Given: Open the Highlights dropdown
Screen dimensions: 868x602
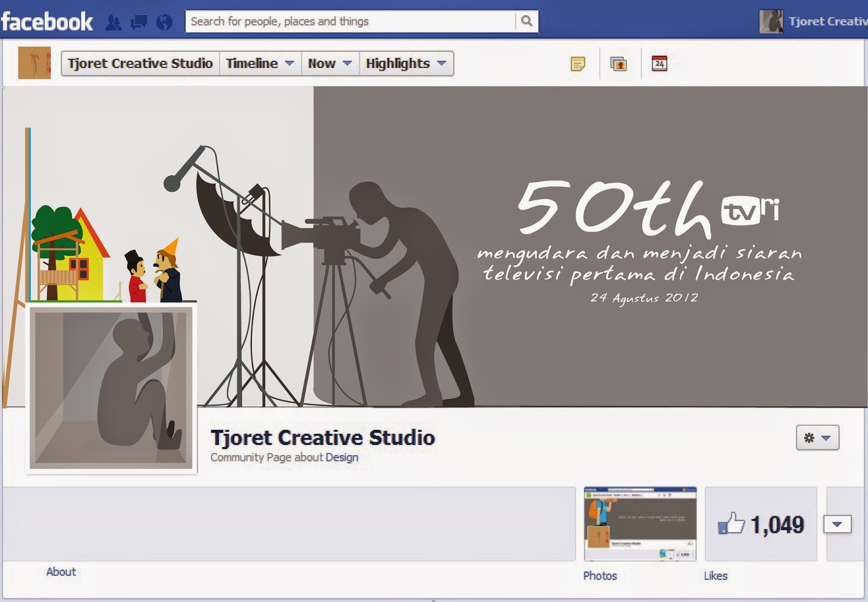Looking at the screenshot, I should [x=406, y=63].
